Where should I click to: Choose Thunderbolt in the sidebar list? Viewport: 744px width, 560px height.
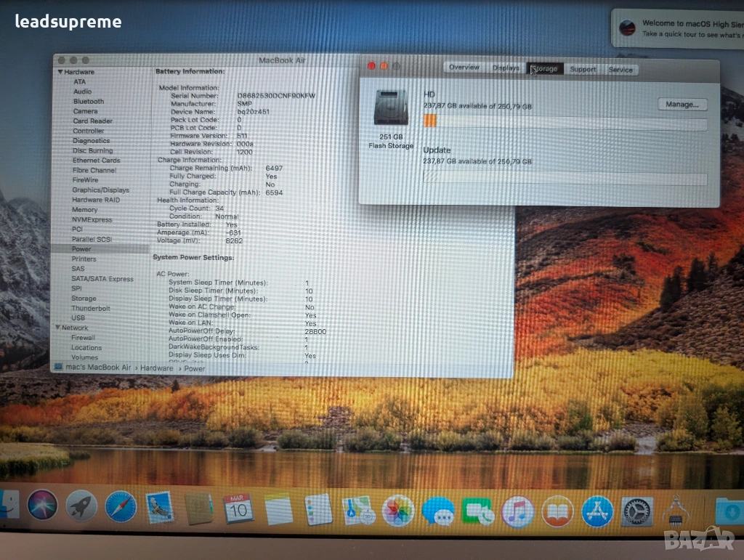tap(91, 308)
